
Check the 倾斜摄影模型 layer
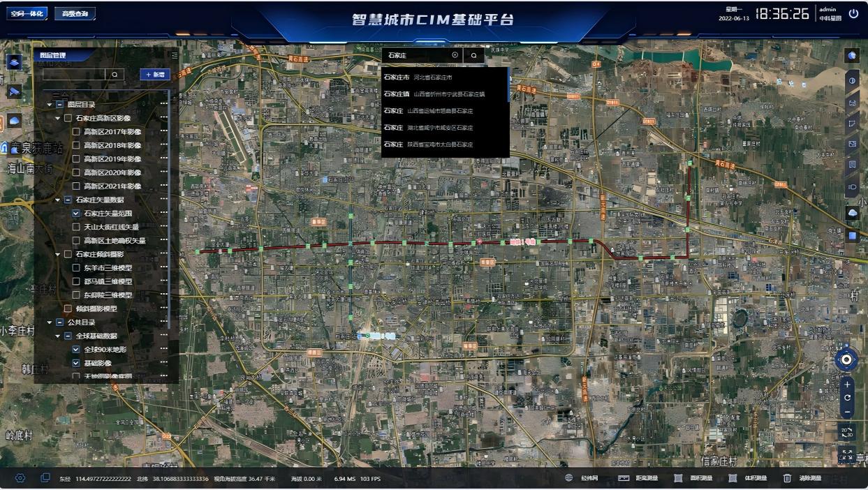point(68,309)
